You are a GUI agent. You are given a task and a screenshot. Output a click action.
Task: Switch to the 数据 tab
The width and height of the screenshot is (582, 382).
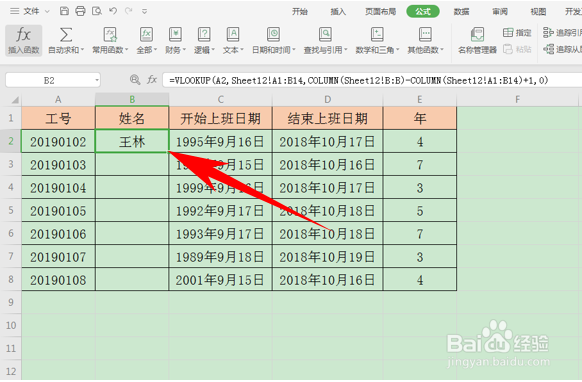tap(461, 12)
